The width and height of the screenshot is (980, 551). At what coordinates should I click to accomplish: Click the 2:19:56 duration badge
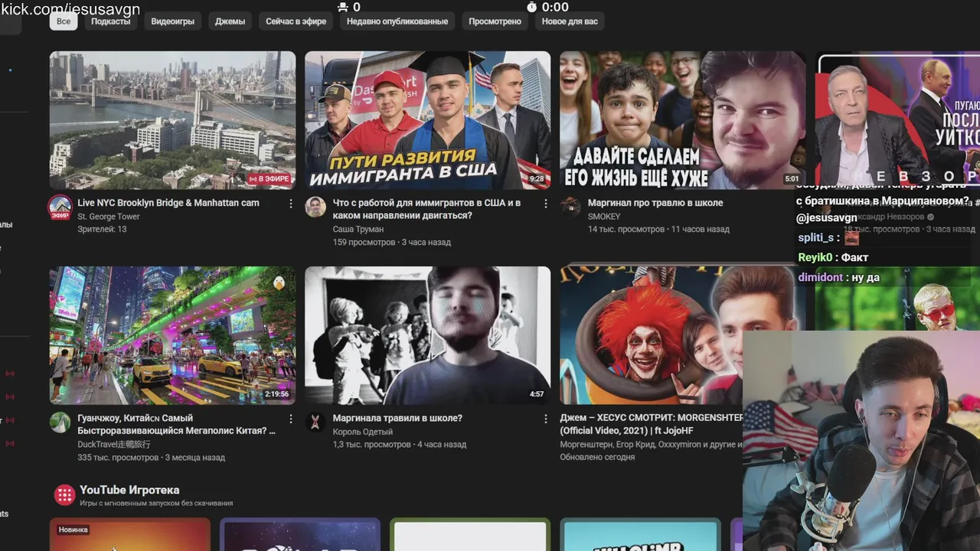click(x=276, y=394)
